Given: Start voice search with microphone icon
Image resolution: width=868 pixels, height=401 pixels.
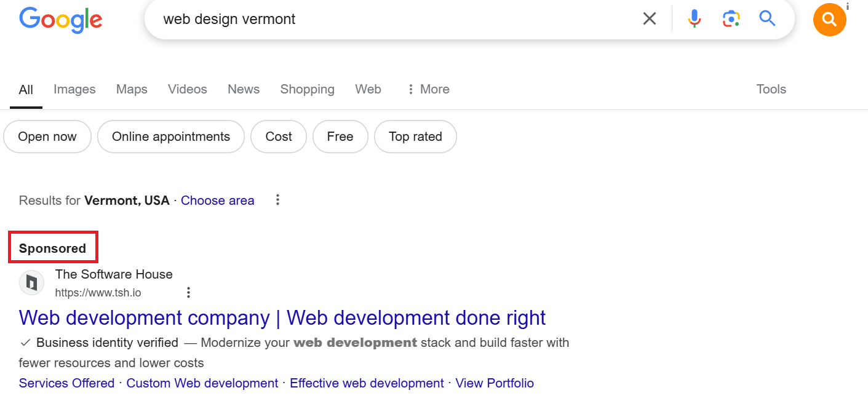Looking at the screenshot, I should click(x=695, y=19).
